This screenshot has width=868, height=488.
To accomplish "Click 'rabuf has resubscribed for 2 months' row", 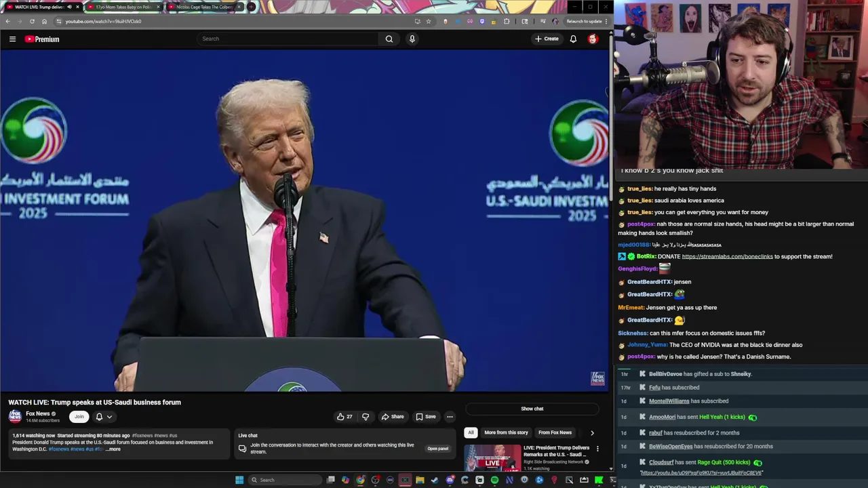I will pyautogui.click(x=742, y=433).
